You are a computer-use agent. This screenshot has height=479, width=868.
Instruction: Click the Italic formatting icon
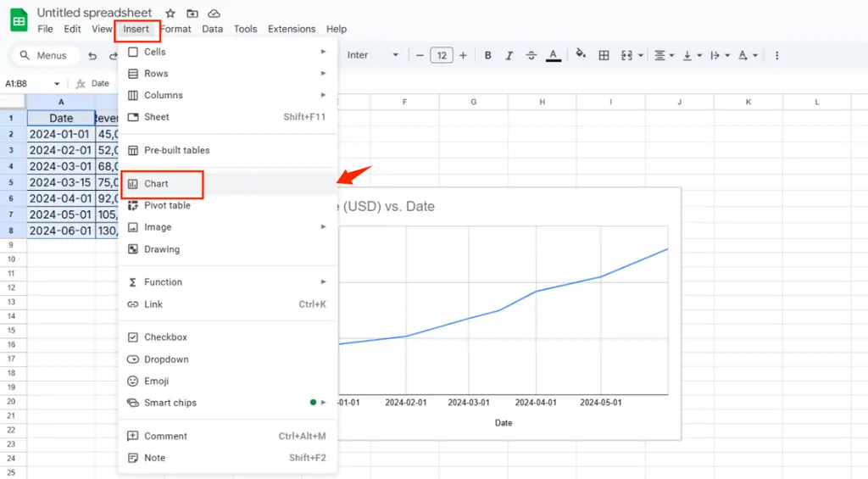click(509, 55)
